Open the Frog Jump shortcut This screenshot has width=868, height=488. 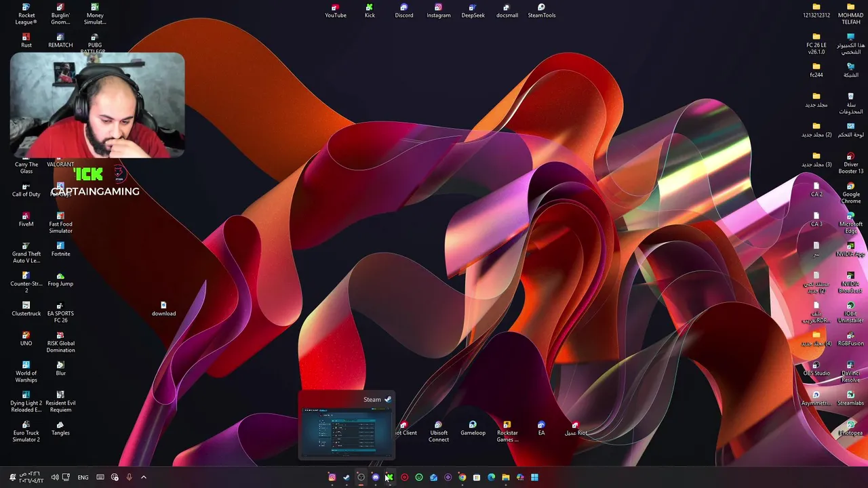click(x=60, y=279)
